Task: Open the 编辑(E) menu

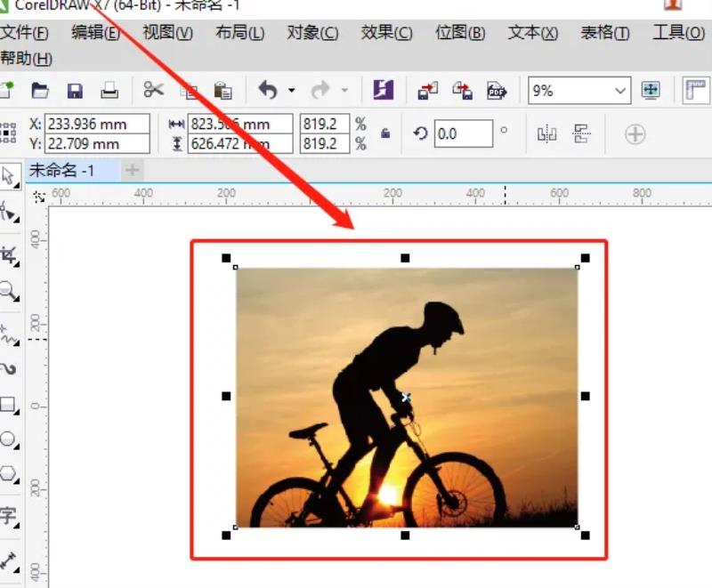Action: pyautogui.click(x=96, y=33)
